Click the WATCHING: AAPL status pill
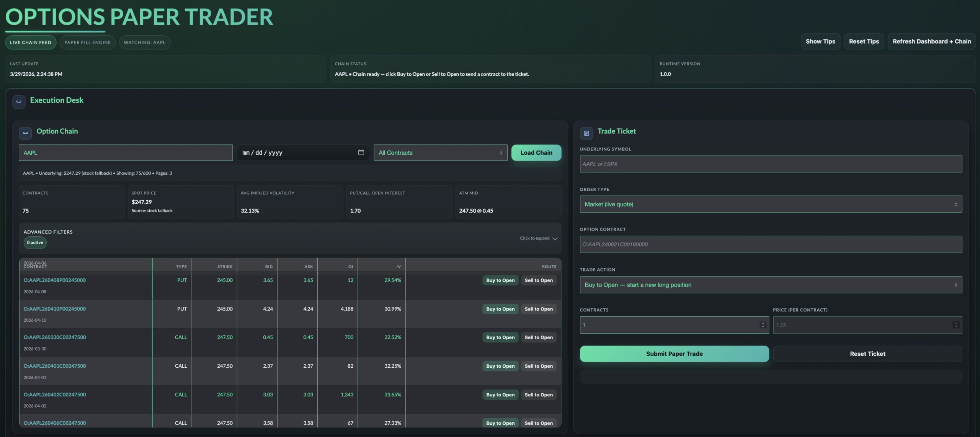Image resolution: width=980 pixels, height=437 pixels. point(145,42)
